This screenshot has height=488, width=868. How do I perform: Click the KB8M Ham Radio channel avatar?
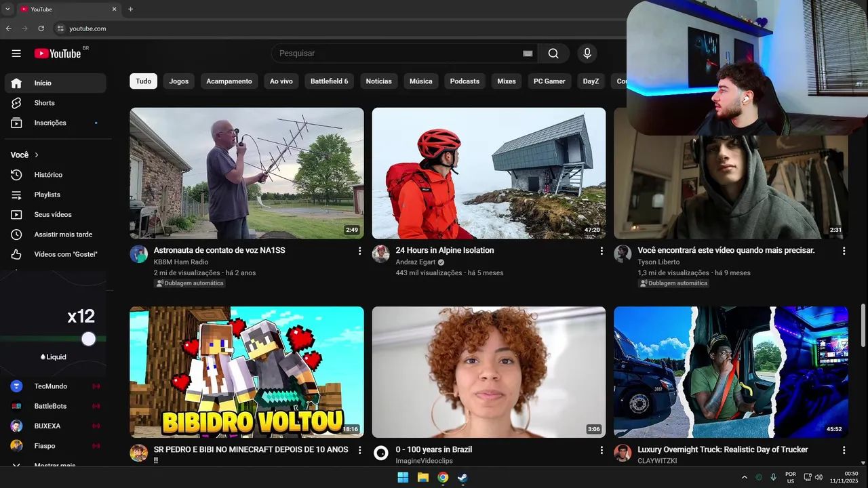139,254
